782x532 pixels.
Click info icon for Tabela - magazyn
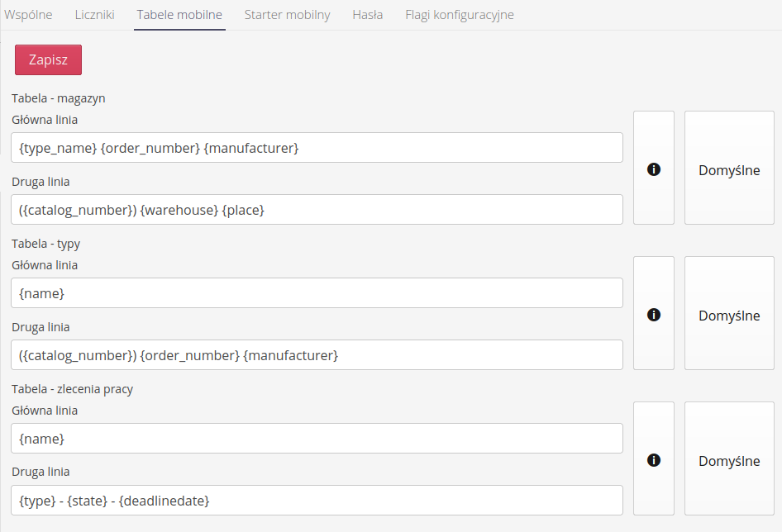pos(654,169)
